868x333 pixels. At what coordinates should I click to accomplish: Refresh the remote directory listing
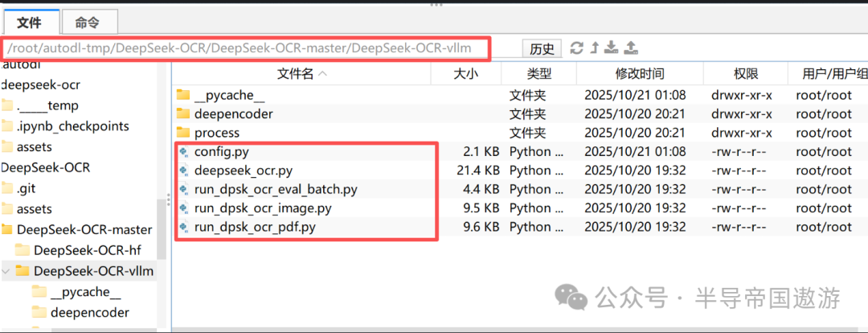point(577,47)
